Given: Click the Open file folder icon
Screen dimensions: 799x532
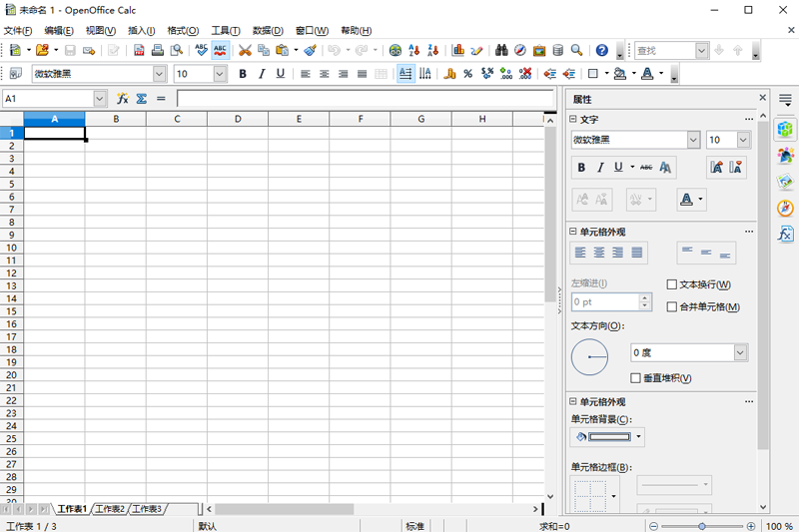Looking at the screenshot, I should coord(42,50).
